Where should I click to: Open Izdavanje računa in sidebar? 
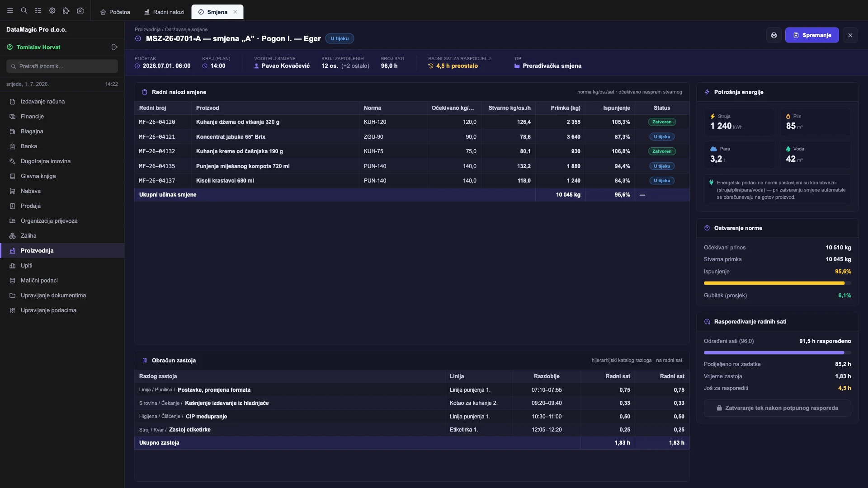[62, 102]
